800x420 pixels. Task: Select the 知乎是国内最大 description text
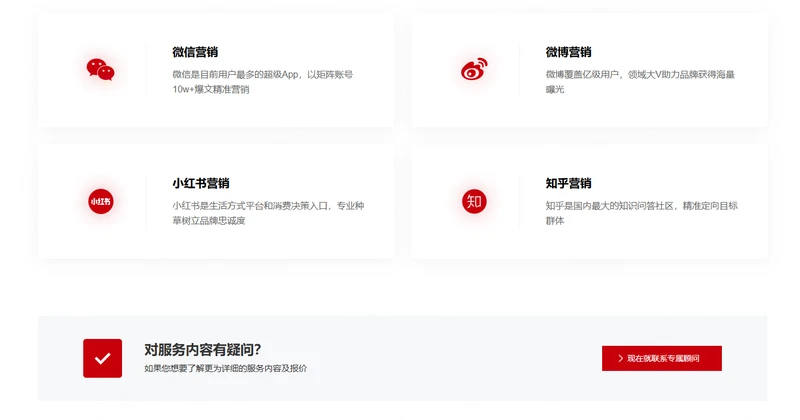click(641, 213)
